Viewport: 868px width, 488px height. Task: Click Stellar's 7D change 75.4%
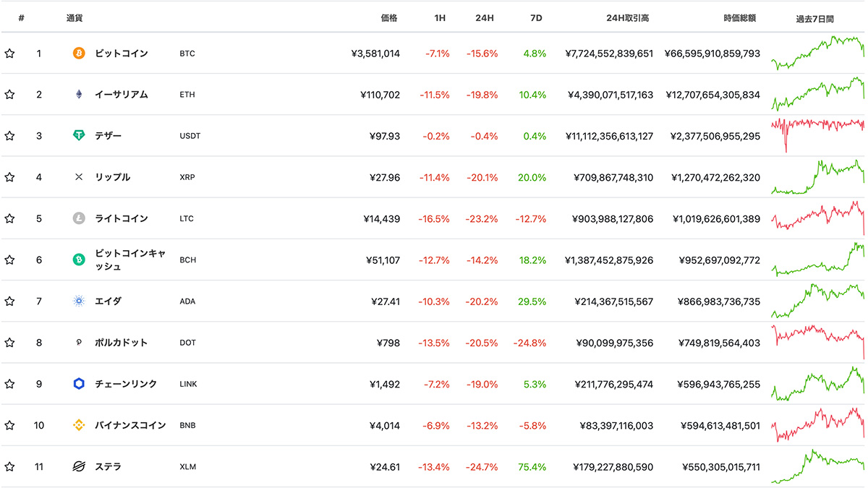coord(532,467)
